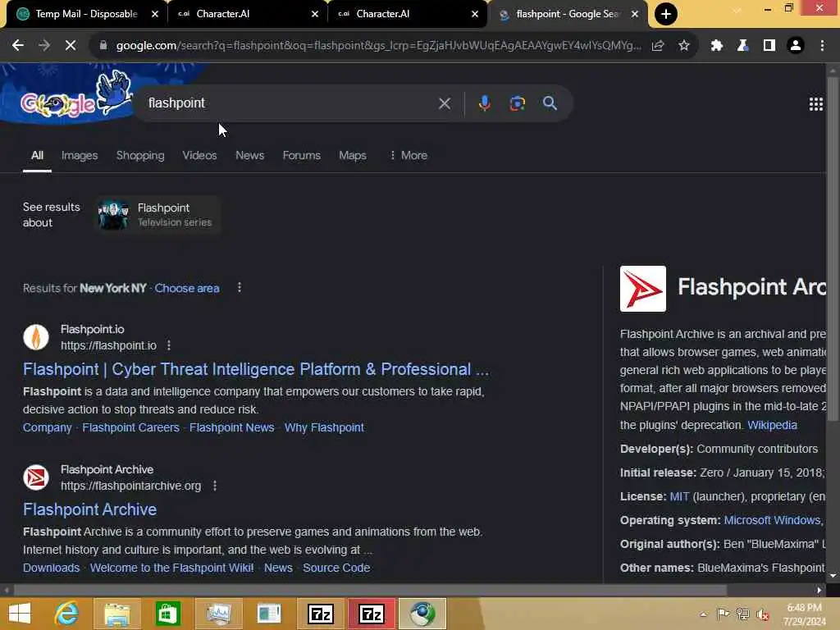Switch to the first Character.AI tab

click(247, 14)
